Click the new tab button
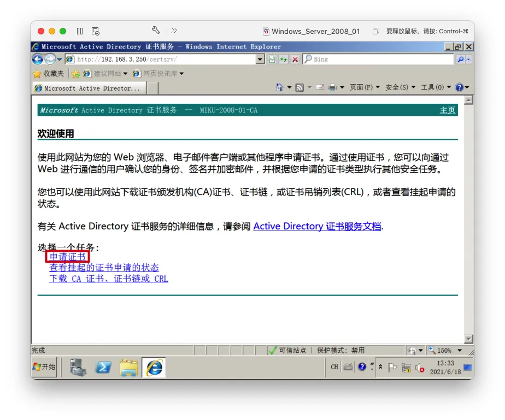Image resolution: width=505 pixels, height=420 pixels. pos(152,88)
